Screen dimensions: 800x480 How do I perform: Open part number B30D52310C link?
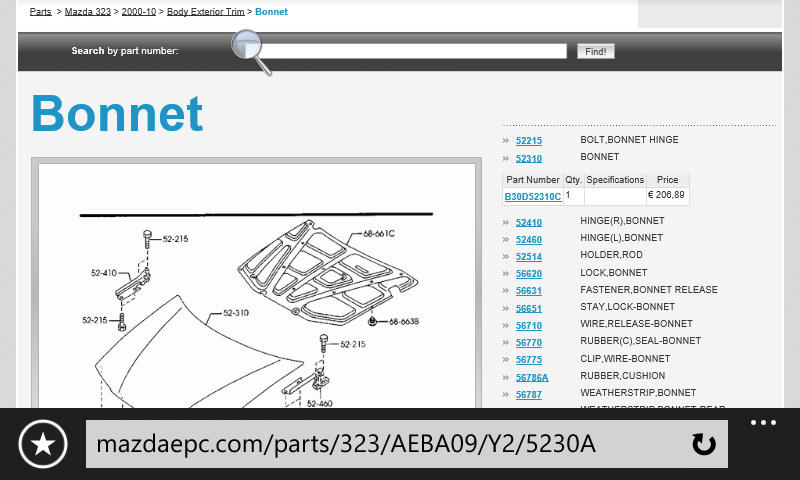(x=532, y=197)
